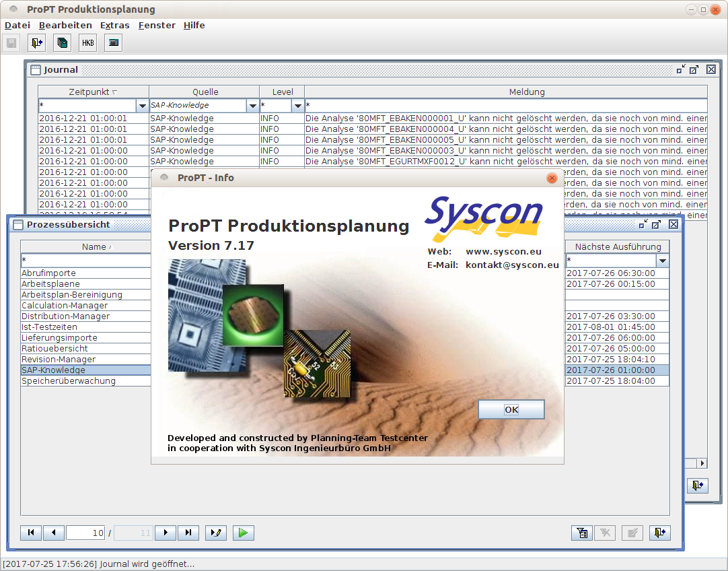Select the Calculation-Manager process row
This screenshot has width=728, height=571.
coord(86,305)
